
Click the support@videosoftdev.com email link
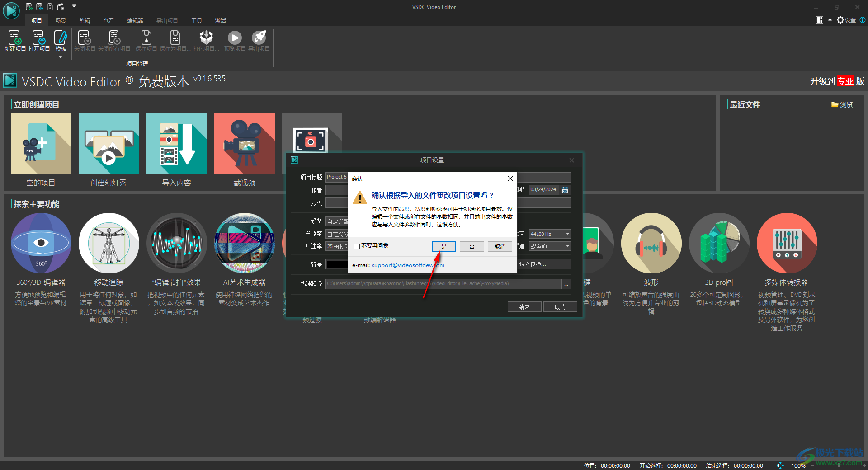(x=408, y=265)
